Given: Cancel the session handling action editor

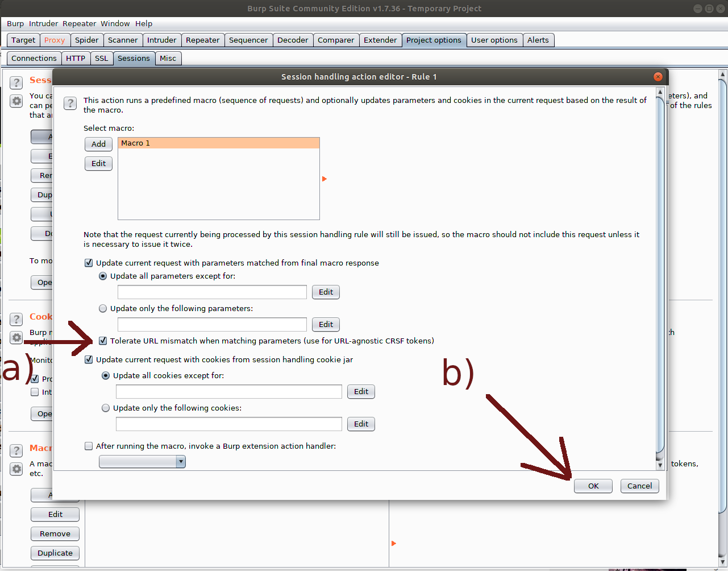Looking at the screenshot, I should tap(640, 486).
